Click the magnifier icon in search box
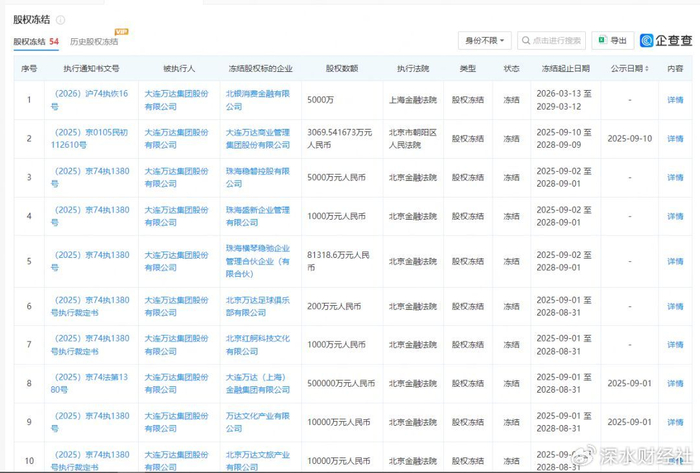Image resolution: width=700 pixels, height=473 pixels. click(x=526, y=41)
